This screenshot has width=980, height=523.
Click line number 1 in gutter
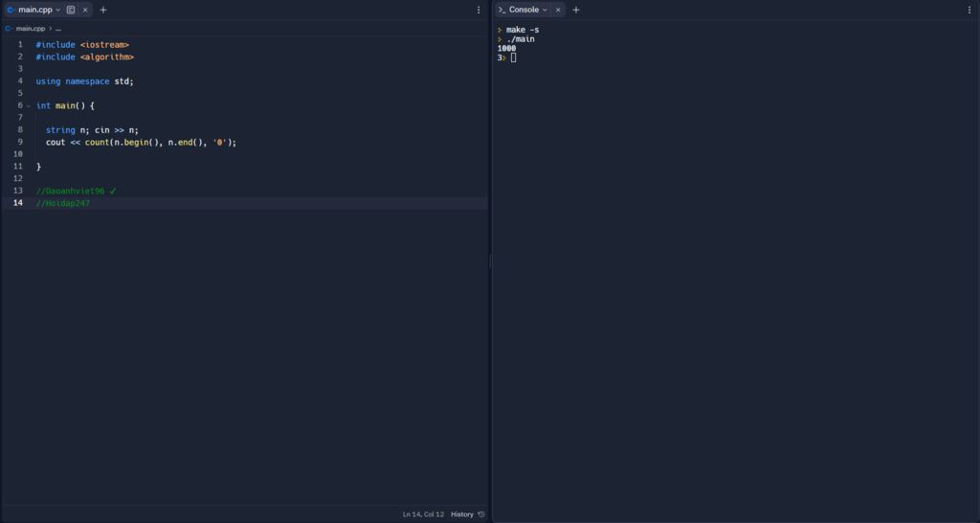(x=20, y=45)
